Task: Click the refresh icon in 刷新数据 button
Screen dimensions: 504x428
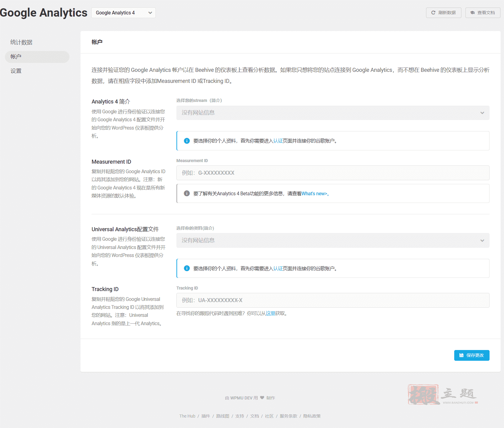Action: pos(433,13)
